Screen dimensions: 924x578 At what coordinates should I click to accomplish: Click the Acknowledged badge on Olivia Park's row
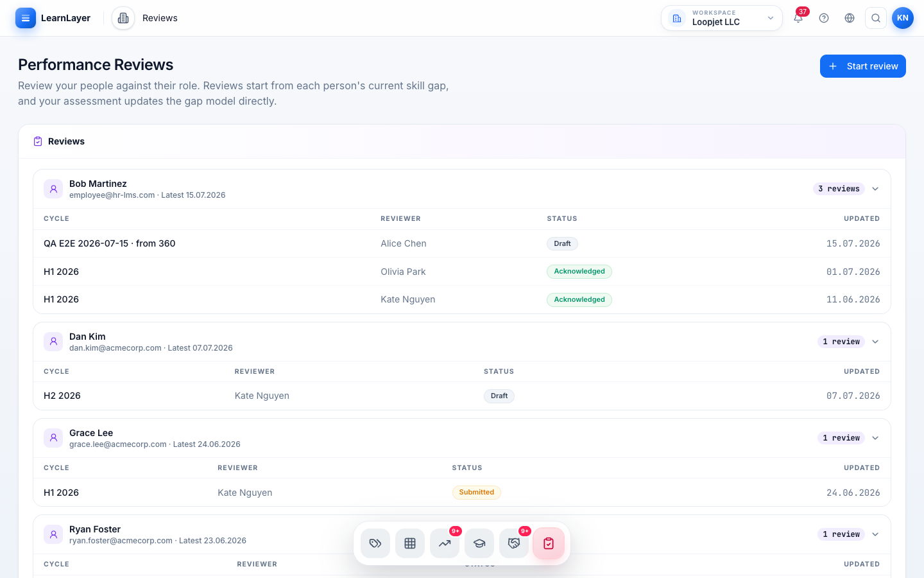point(579,272)
